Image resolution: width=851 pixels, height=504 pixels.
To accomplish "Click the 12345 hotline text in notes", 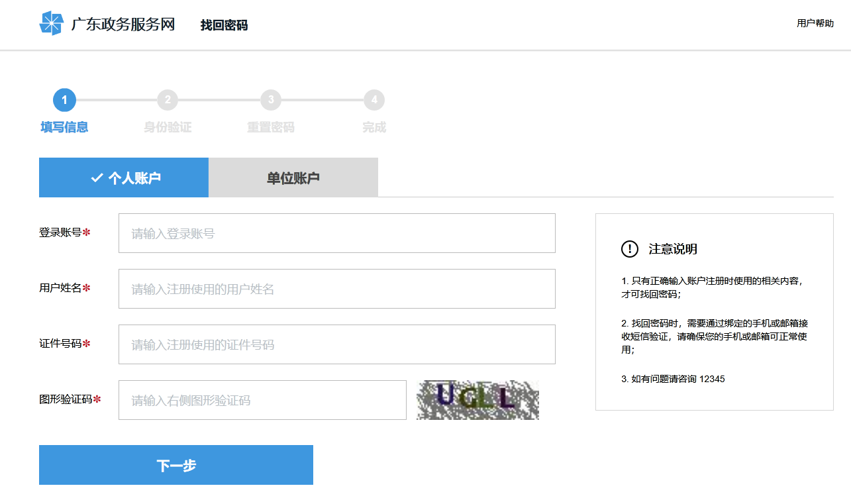I will [714, 379].
